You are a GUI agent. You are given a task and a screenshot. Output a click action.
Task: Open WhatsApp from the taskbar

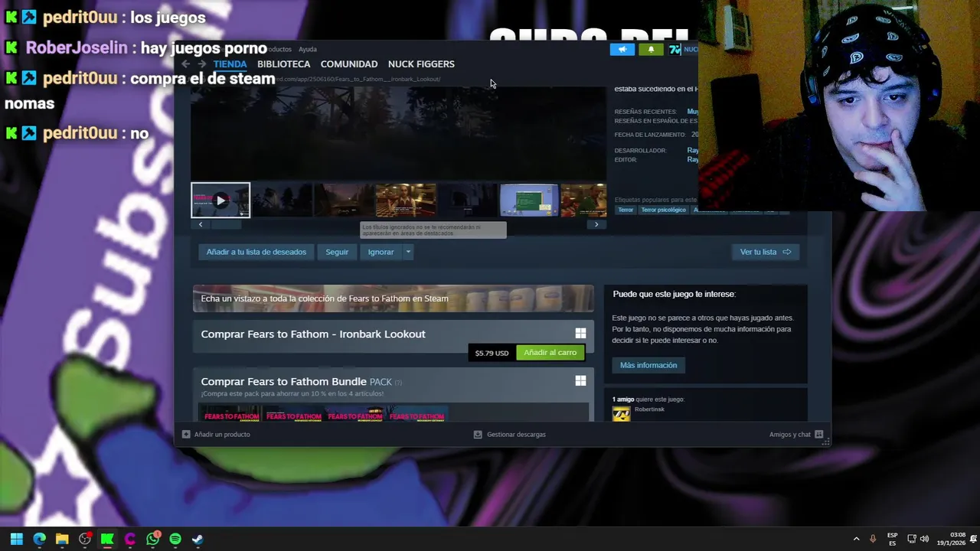(152, 539)
